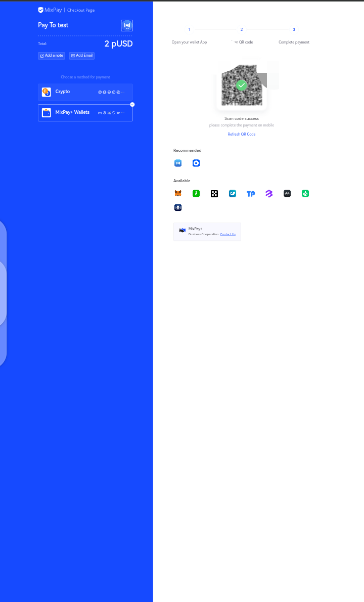364x602 pixels.
Task: Choose the dark navy circular wallet icon
Action: tap(178, 208)
